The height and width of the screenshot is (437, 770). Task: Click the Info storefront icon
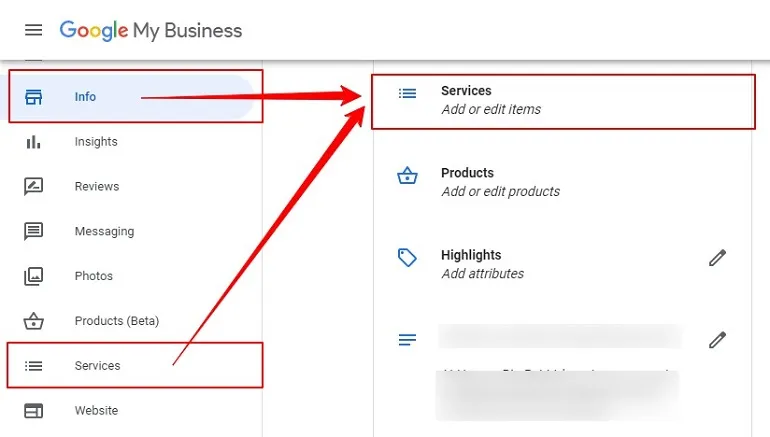click(x=33, y=97)
